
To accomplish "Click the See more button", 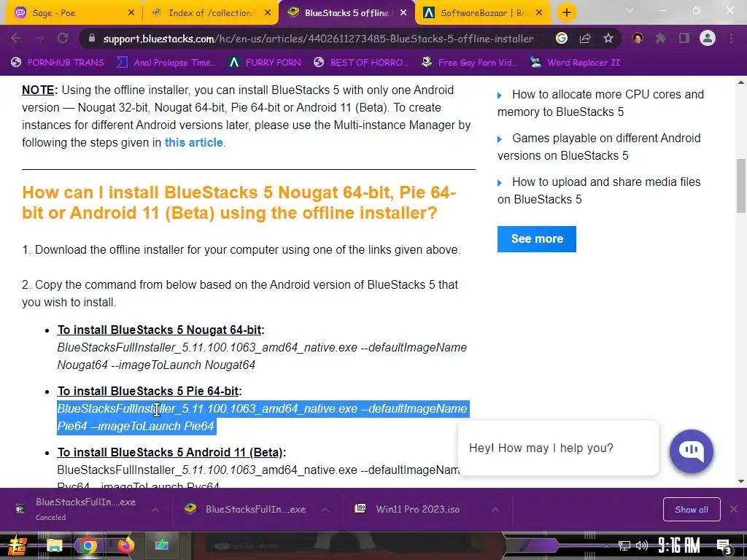I will (x=537, y=239).
